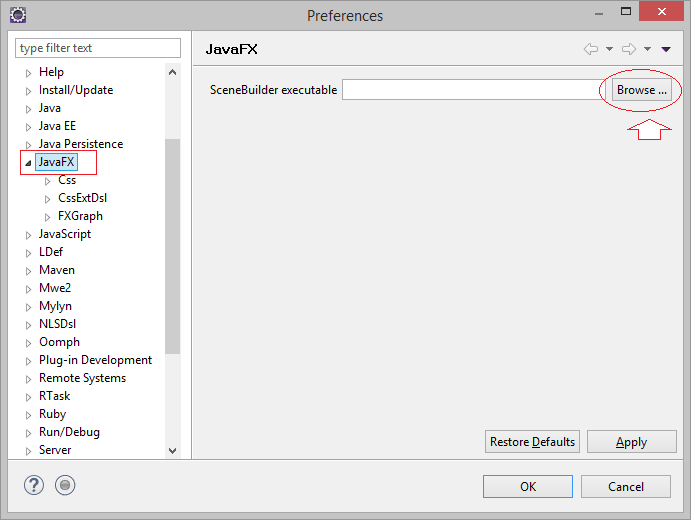Viewport: 691px width, 520px height.
Task: Click the record/oomph preference recorder icon
Action: pyautogui.click(x=65, y=486)
